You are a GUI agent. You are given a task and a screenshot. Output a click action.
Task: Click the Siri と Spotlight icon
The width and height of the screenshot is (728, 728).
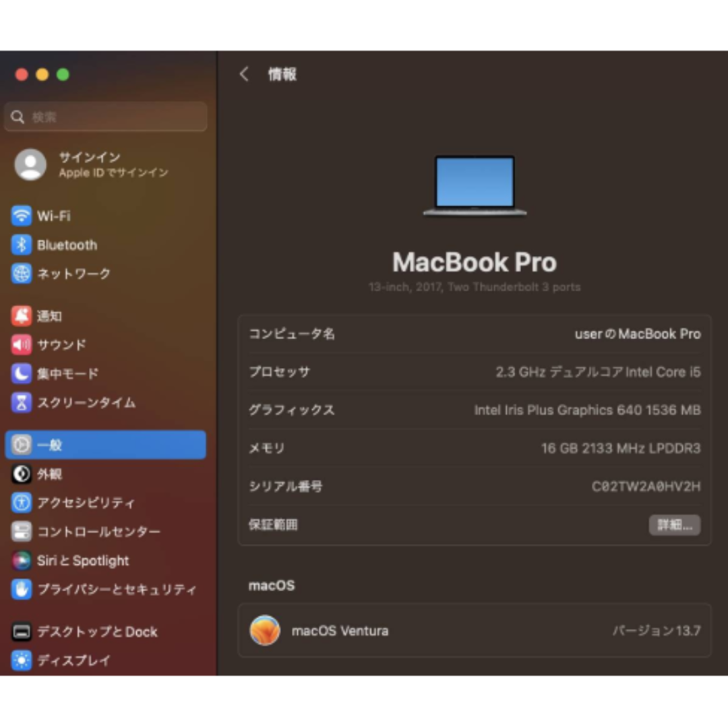[22, 560]
